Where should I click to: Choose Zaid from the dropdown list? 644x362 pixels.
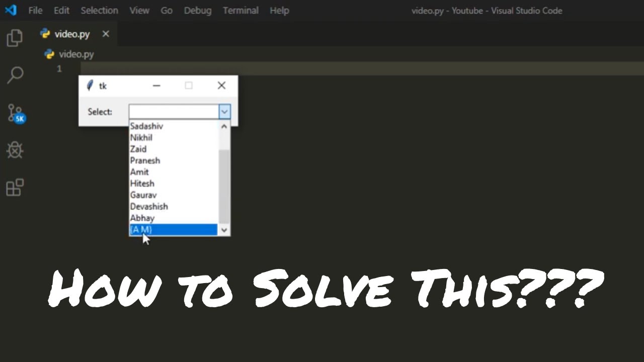173,149
